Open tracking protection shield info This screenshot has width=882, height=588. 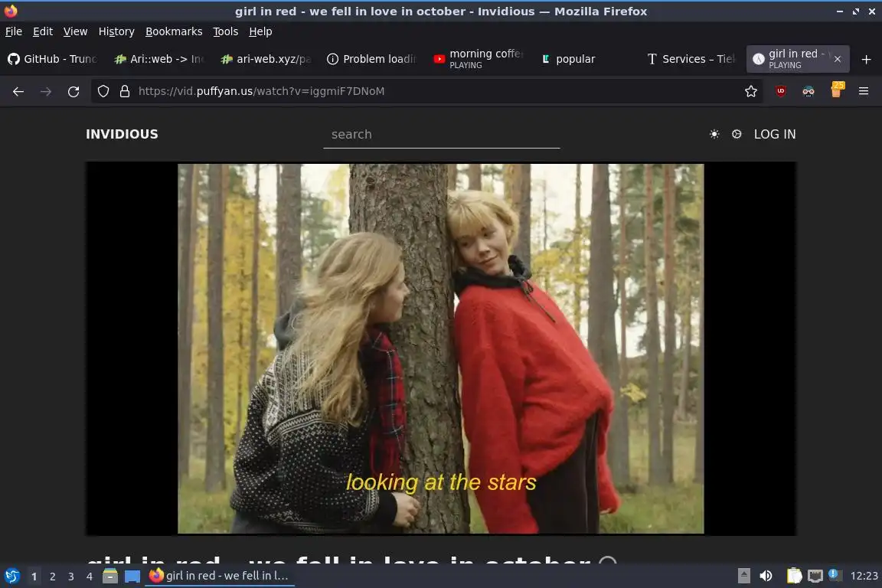[103, 91]
